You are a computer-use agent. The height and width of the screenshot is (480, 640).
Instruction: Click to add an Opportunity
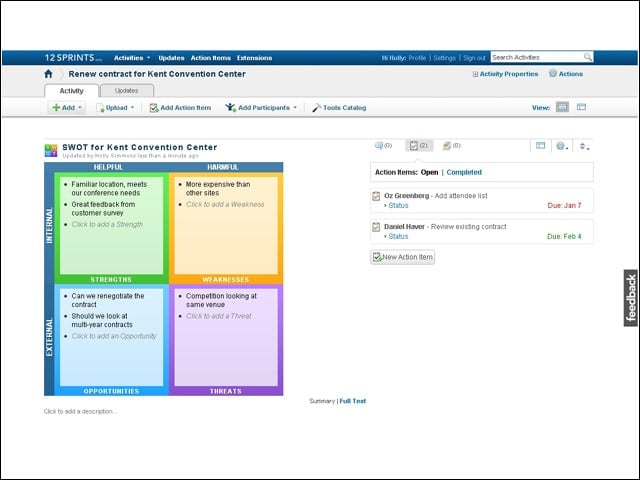coord(114,336)
